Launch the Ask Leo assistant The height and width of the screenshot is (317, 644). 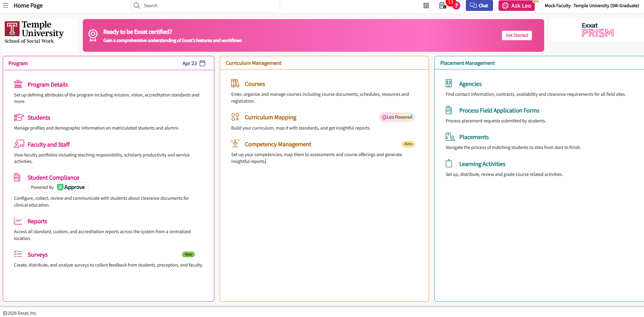[517, 5]
